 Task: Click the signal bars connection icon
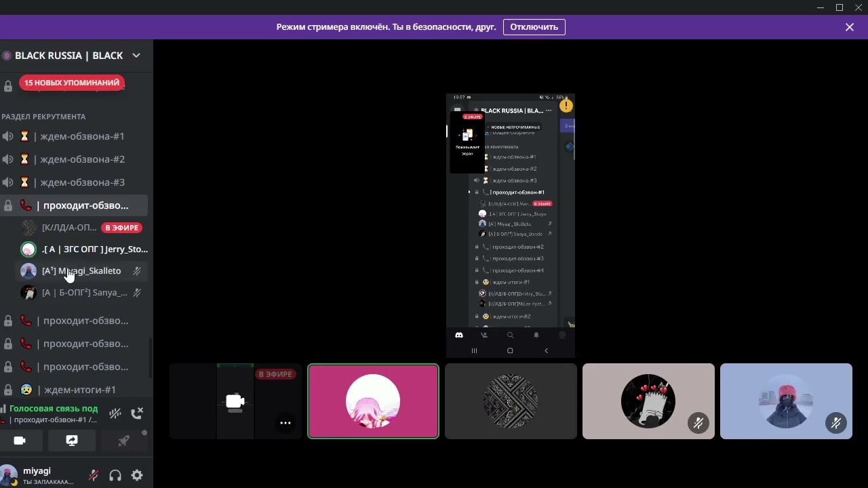(x=3, y=409)
